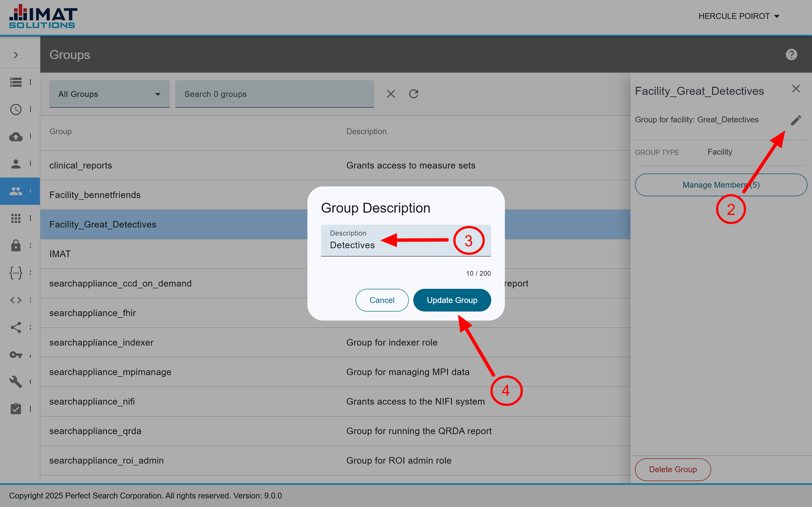This screenshot has height=507, width=812.
Task: Click the Update Group button
Action: click(452, 300)
